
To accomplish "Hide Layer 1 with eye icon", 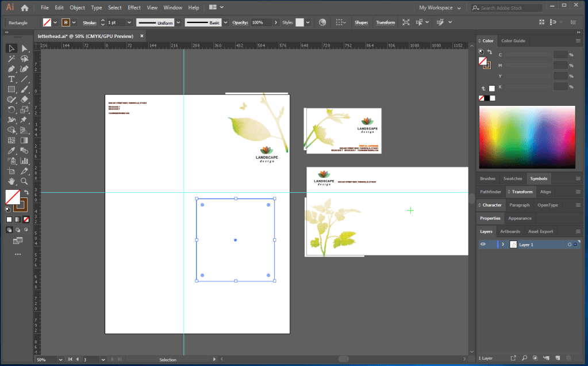I will pyautogui.click(x=483, y=245).
